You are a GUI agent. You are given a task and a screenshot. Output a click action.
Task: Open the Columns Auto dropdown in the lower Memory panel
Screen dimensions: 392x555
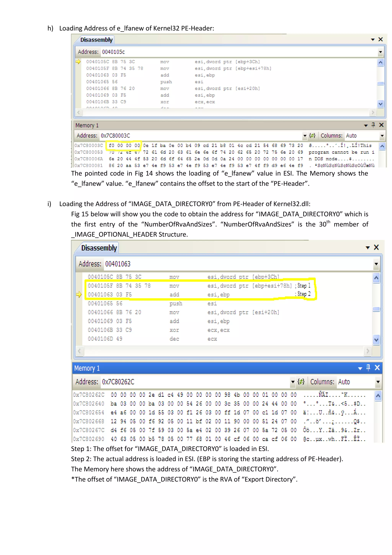(378, 382)
